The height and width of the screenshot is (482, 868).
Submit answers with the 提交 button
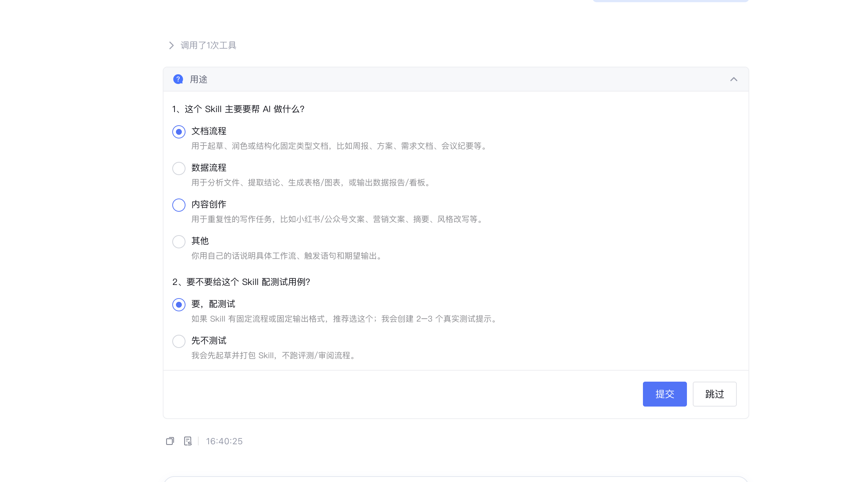coord(665,394)
